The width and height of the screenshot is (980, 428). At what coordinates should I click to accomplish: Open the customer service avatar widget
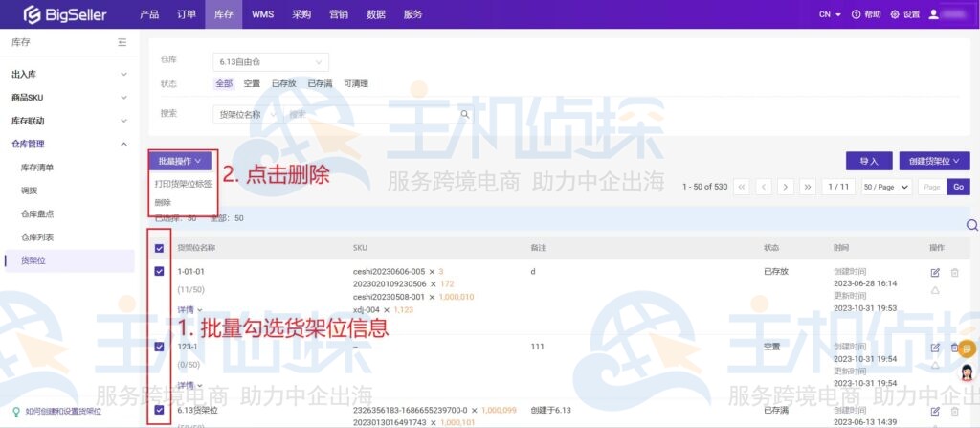pyautogui.click(x=967, y=372)
